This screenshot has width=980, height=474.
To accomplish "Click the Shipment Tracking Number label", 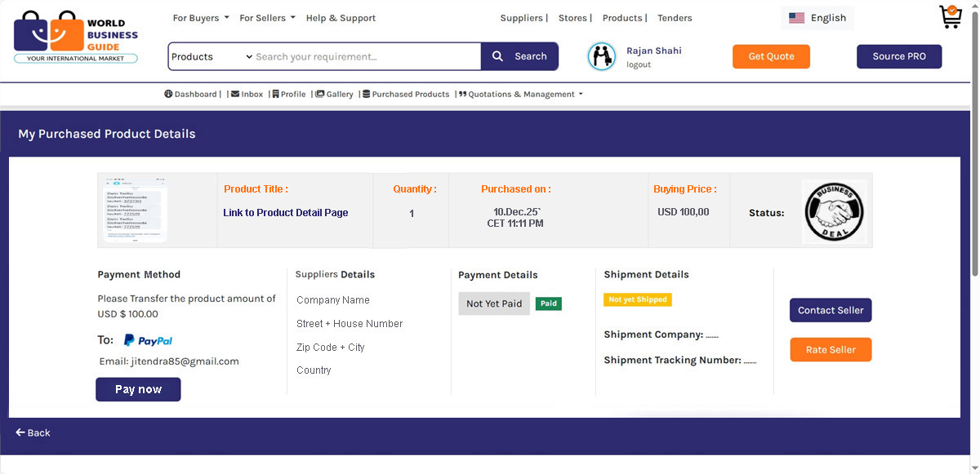I will pos(673,360).
